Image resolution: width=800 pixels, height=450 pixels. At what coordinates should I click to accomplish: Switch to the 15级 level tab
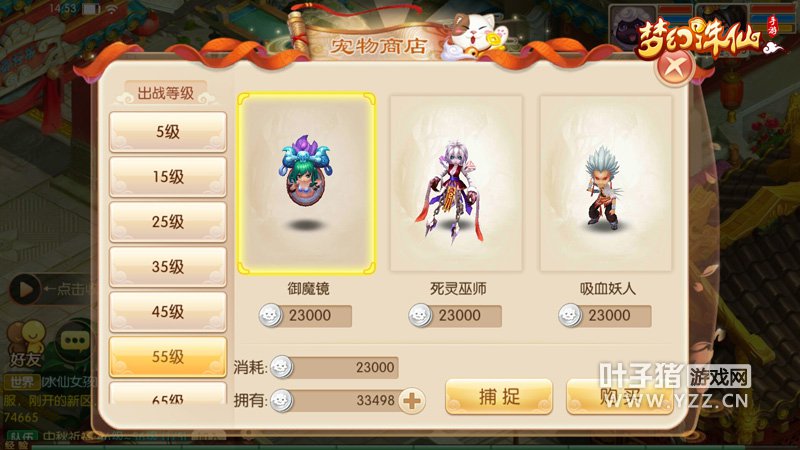168,177
